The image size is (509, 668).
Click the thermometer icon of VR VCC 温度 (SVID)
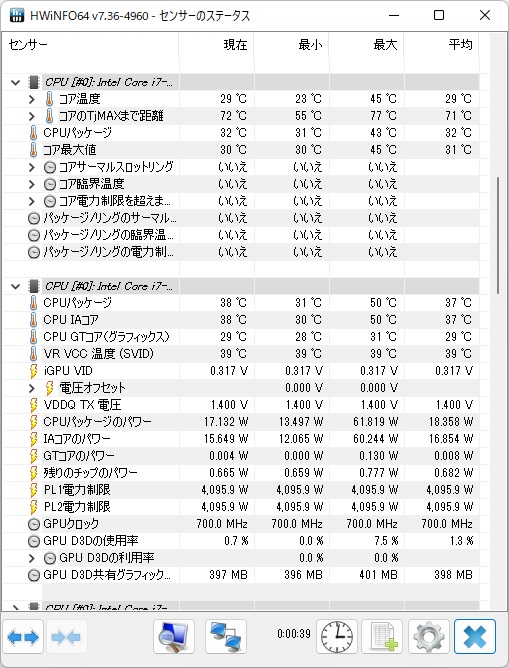[x=34, y=354]
